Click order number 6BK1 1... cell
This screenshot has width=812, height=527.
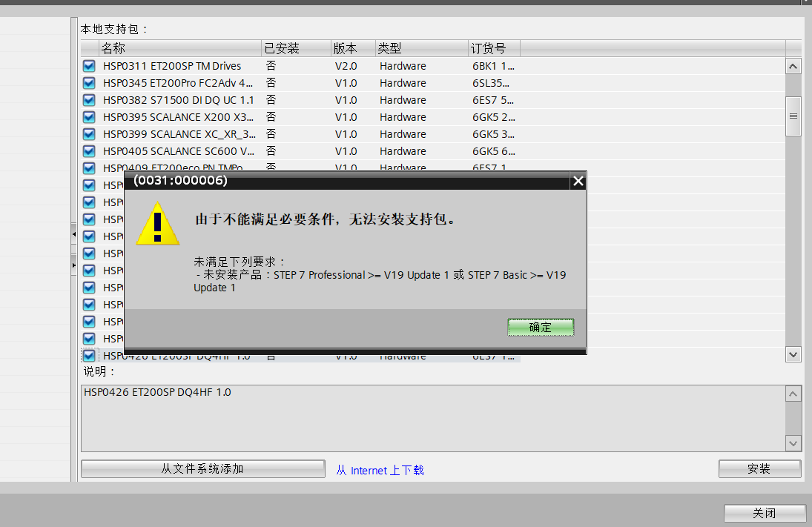pyautogui.click(x=494, y=66)
